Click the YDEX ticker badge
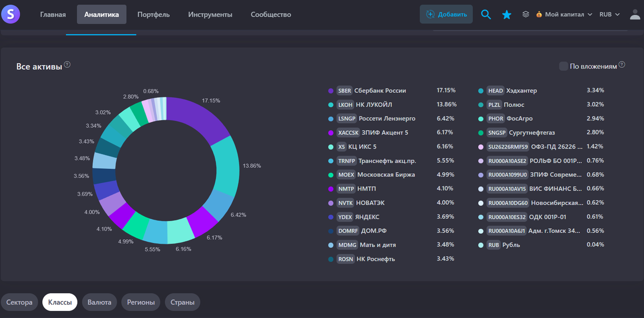Viewport: 644px width, 318px height. tap(345, 217)
